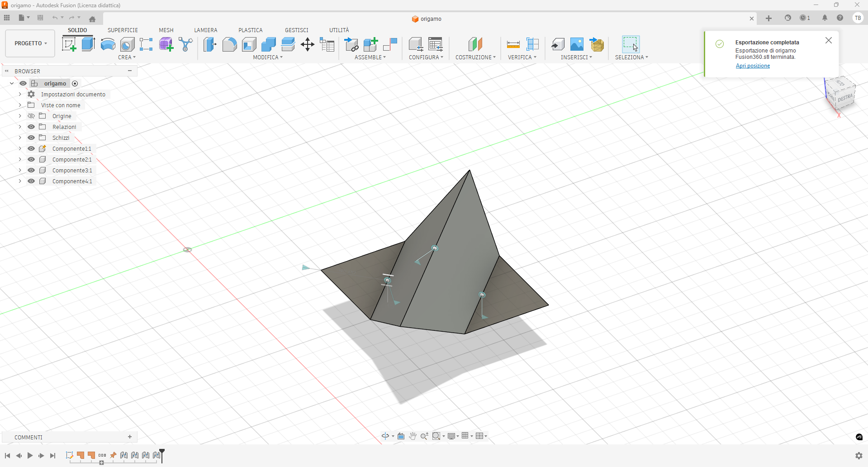Select the Rivoluzione tool in Crea
Image resolution: width=868 pixels, height=467 pixels.
[x=107, y=44]
